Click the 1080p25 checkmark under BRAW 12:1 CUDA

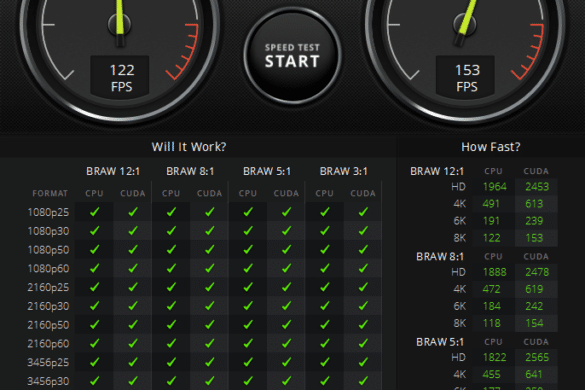point(133,212)
